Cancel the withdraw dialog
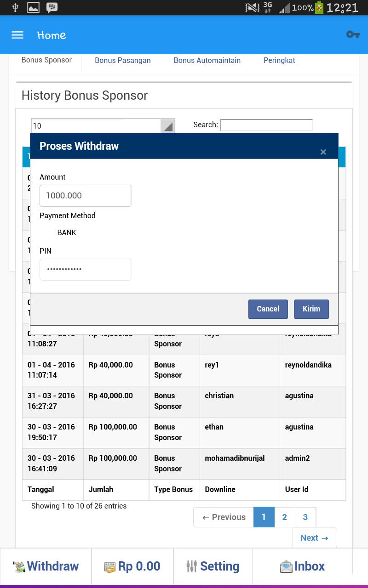 click(268, 309)
